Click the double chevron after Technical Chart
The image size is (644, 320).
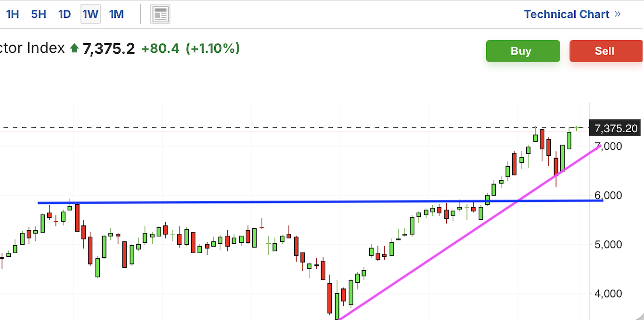pyautogui.click(x=618, y=15)
